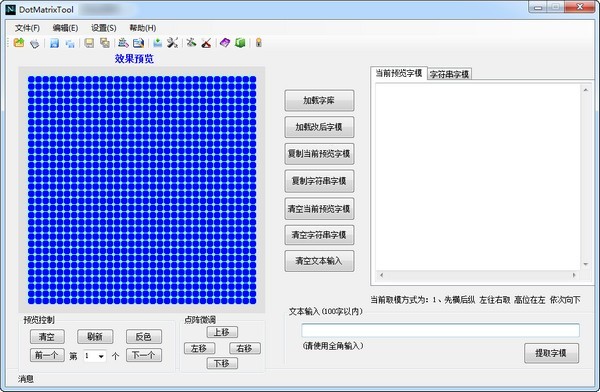This screenshot has width=600, height=392.
Task: Click the empty font data output area
Action: click(478, 177)
